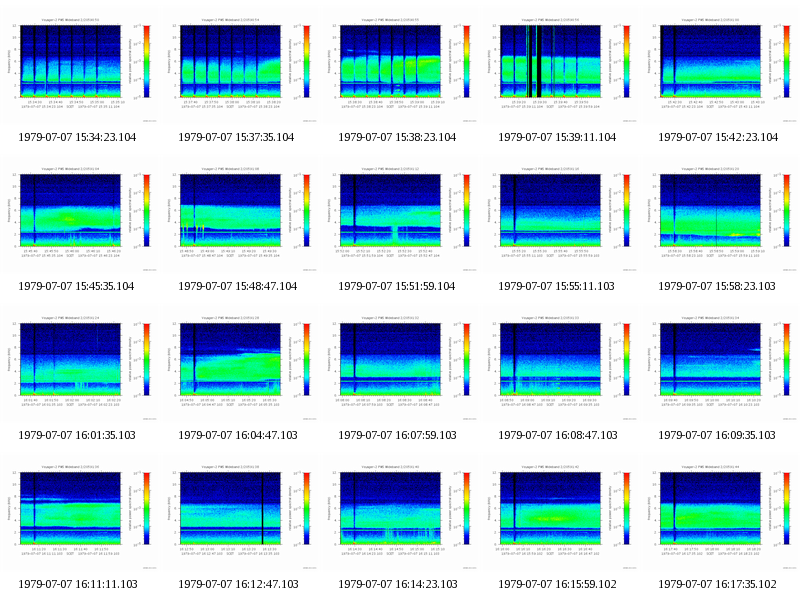Click the caption 1979-07-07 16:12:47.103
The width and height of the screenshot is (800, 596).
point(238,584)
